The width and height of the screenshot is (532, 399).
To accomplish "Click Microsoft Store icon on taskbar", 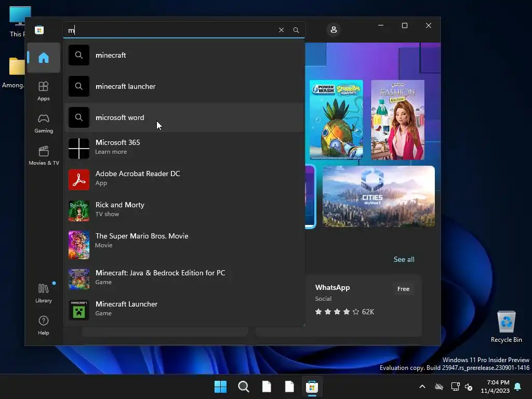I will coord(312,387).
